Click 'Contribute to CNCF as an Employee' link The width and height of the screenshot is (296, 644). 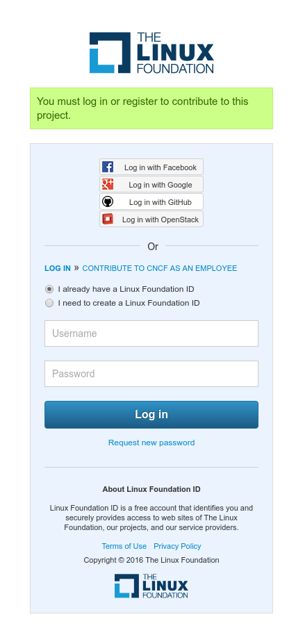[160, 268]
